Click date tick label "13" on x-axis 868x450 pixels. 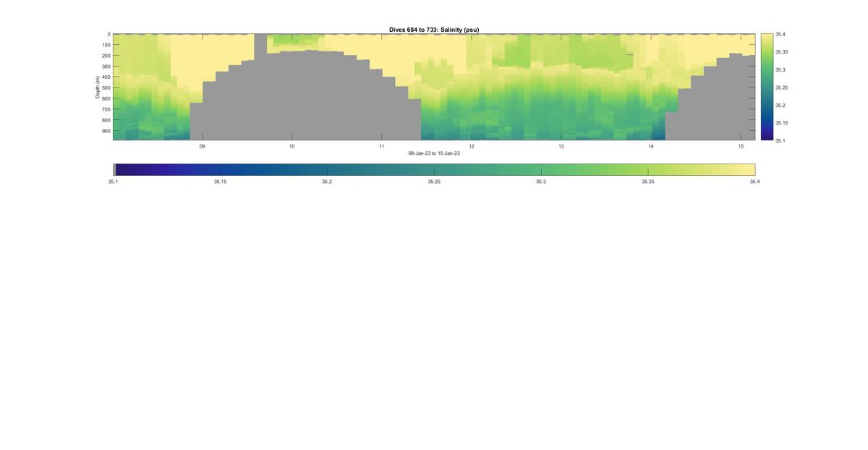[x=561, y=146]
